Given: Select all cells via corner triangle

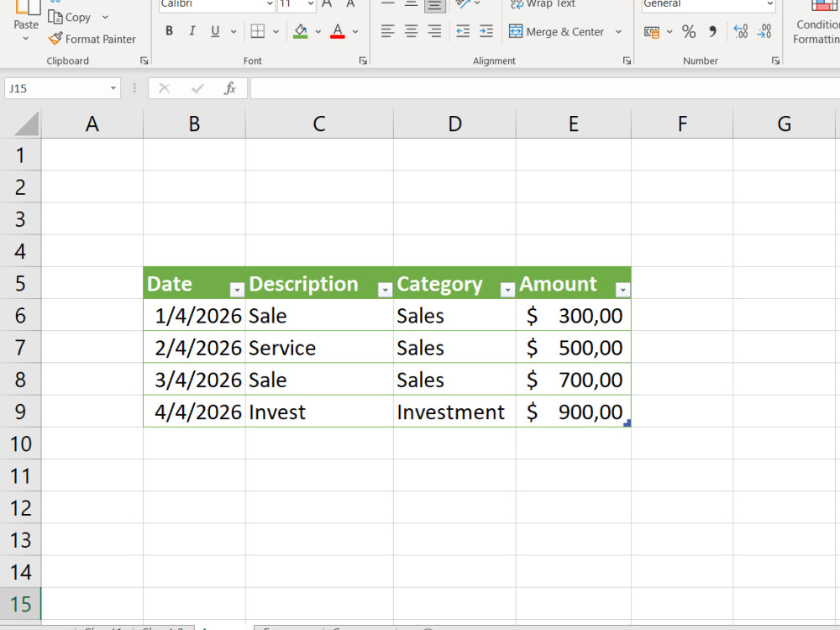Looking at the screenshot, I should [26, 123].
